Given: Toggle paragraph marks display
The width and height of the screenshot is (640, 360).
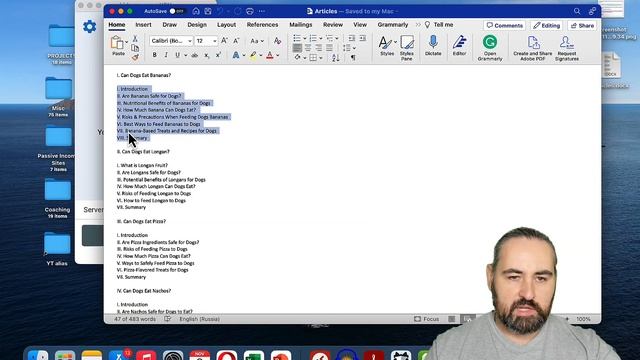Looking at the screenshot, I should [353, 58].
